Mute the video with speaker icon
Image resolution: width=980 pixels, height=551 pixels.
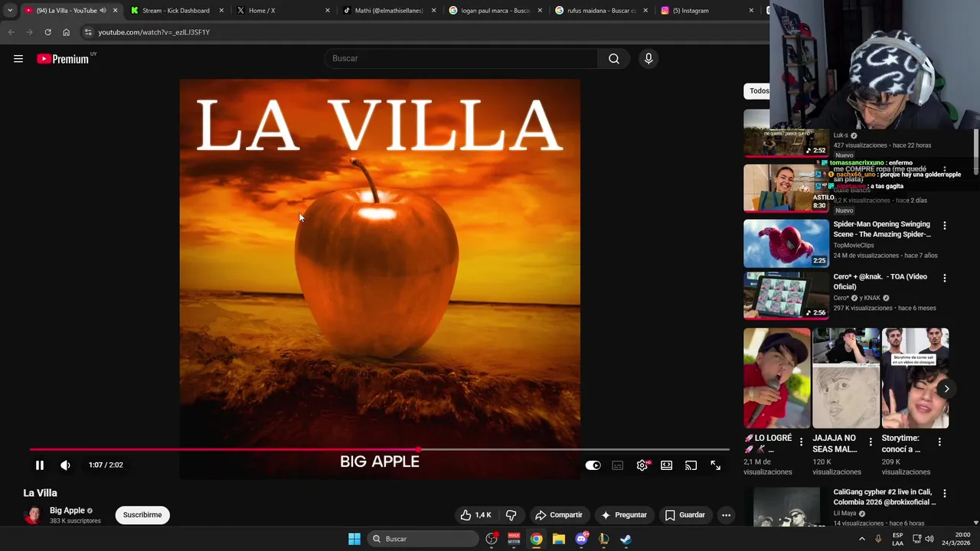[x=66, y=465]
